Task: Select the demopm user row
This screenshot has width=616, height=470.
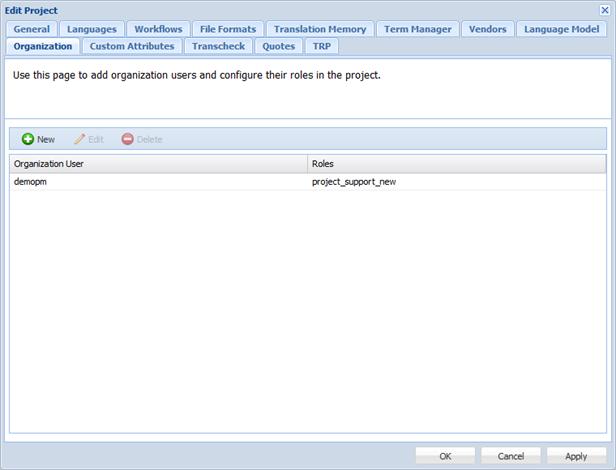Action: click(158, 182)
